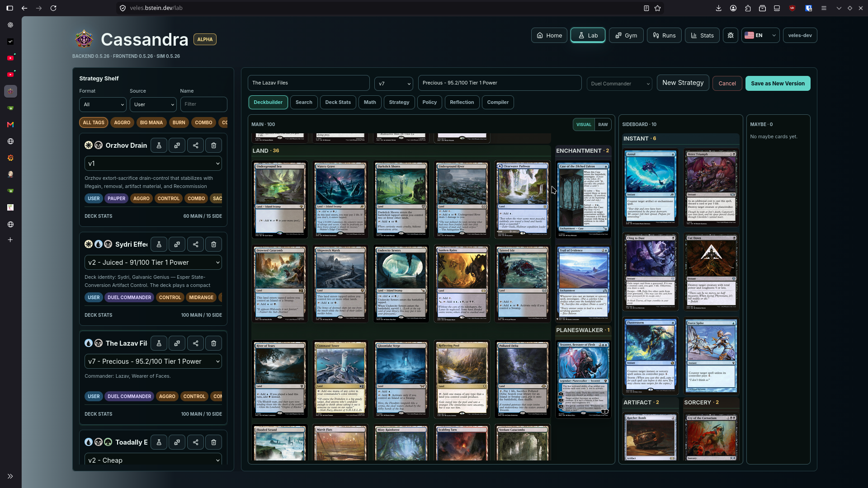Expand the Orzhov Drain v1 version selector

pos(153,164)
